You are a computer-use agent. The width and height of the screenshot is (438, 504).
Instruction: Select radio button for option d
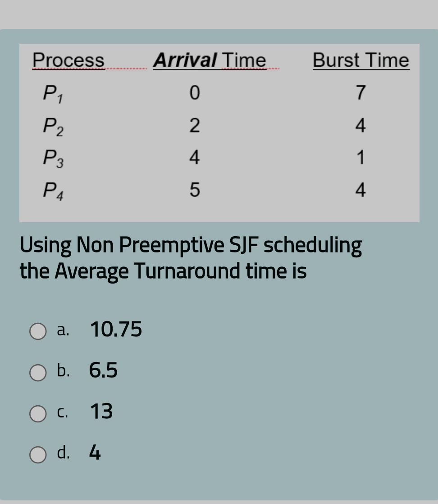[38, 454]
